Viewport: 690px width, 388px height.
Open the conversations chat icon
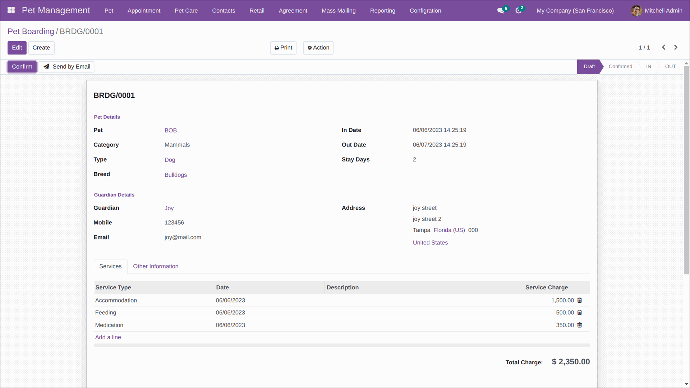(502, 10)
